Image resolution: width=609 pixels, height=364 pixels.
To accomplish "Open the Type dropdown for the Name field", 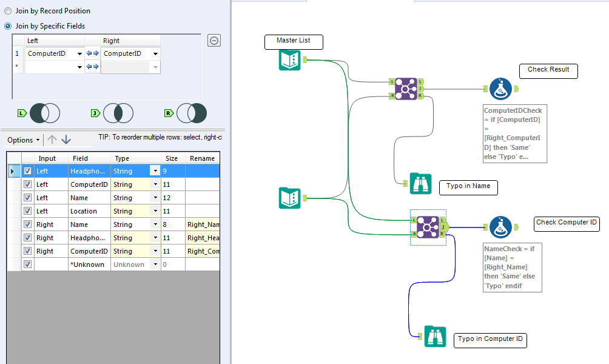I will pyautogui.click(x=155, y=197).
